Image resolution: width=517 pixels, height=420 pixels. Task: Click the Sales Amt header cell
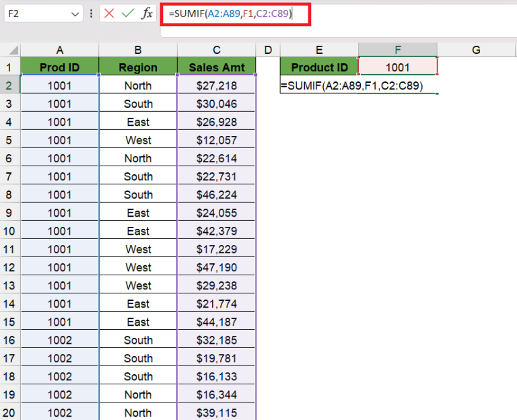point(216,67)
